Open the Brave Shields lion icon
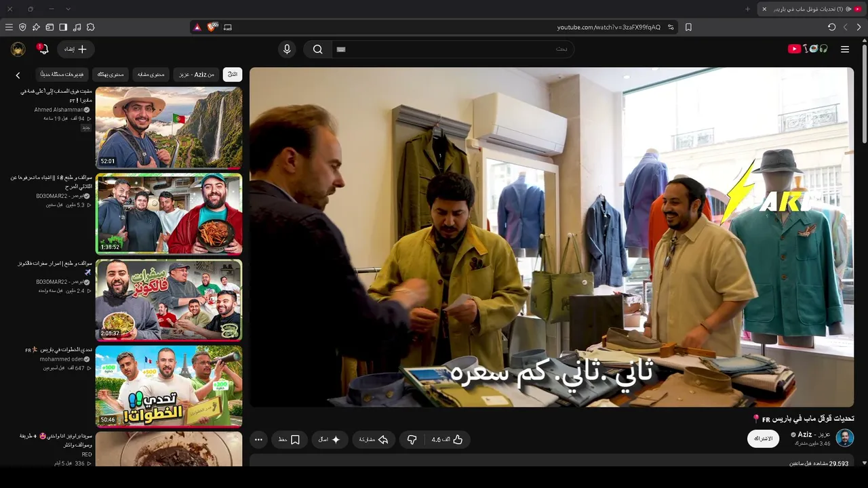The image size is (868, 488). [212, 27]
